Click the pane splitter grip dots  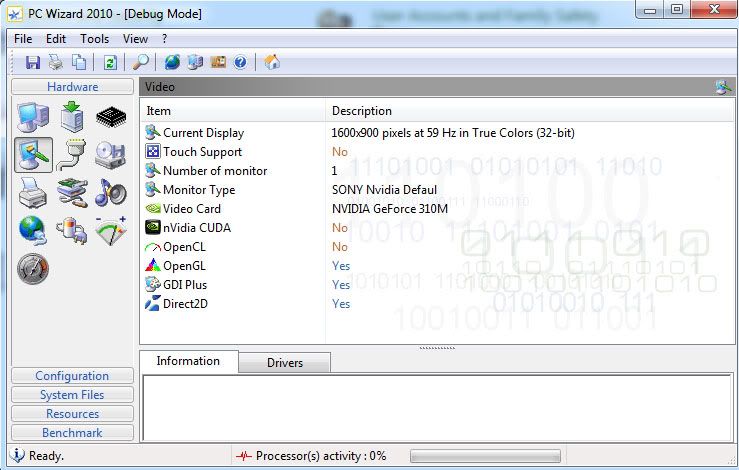(x=437, y=348)
